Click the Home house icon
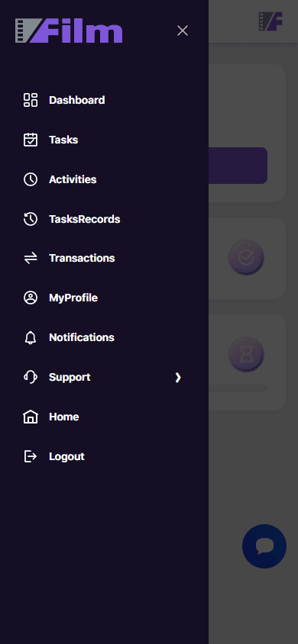The image size is (298, 644). (31, 417)
